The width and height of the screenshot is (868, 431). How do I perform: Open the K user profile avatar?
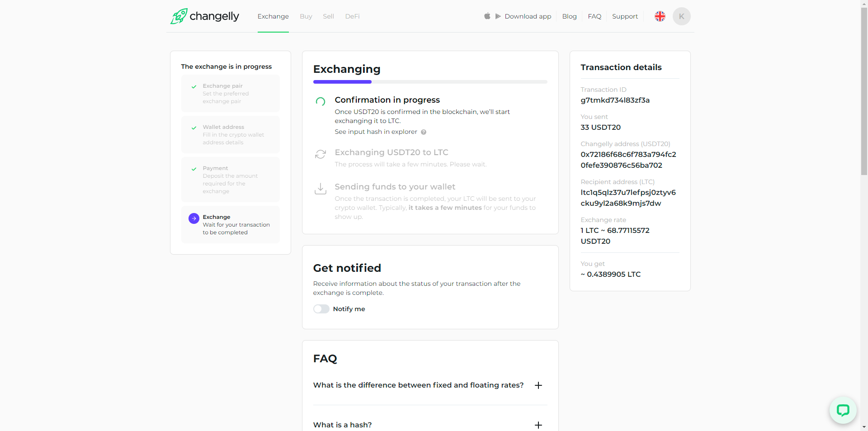(681, 16)
